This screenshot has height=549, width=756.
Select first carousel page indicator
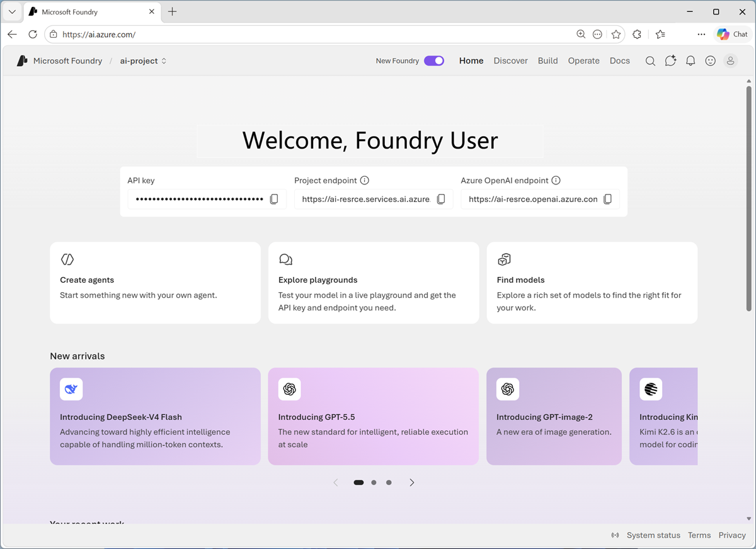pos(358,482)
